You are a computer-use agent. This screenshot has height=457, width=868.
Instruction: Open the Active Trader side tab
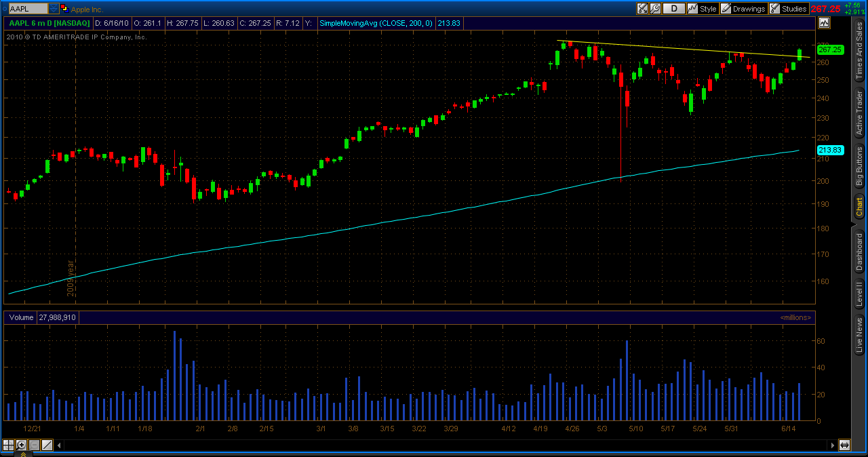[x=859, y=113]
